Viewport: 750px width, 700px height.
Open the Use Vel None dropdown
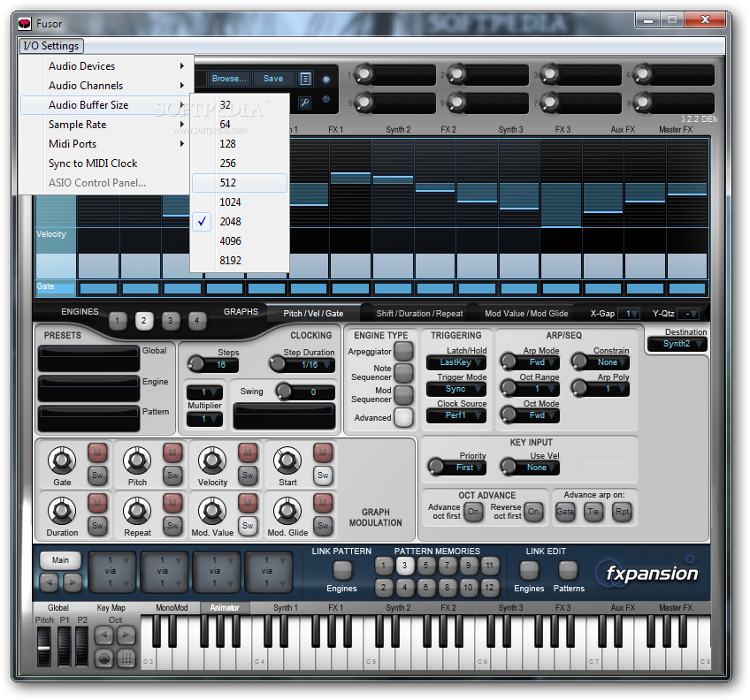pos(538,468)
